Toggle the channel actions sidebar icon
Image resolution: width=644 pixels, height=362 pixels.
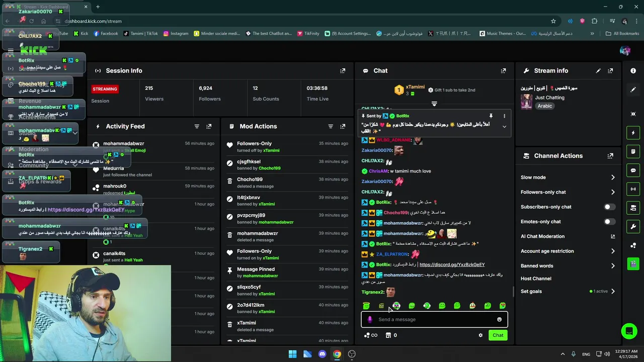click(x=633, y=208)
